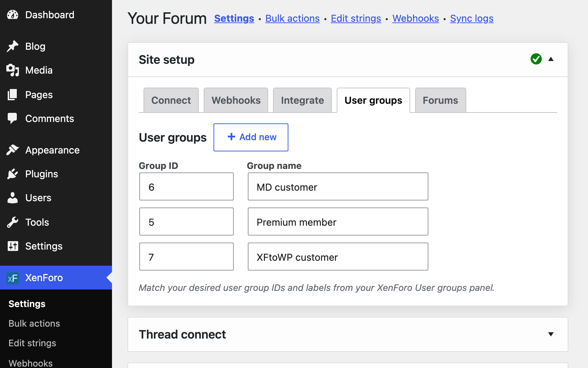Open Dashboard from the sidebar menu
The image size is (588, 368).
(x=56, y=15)
